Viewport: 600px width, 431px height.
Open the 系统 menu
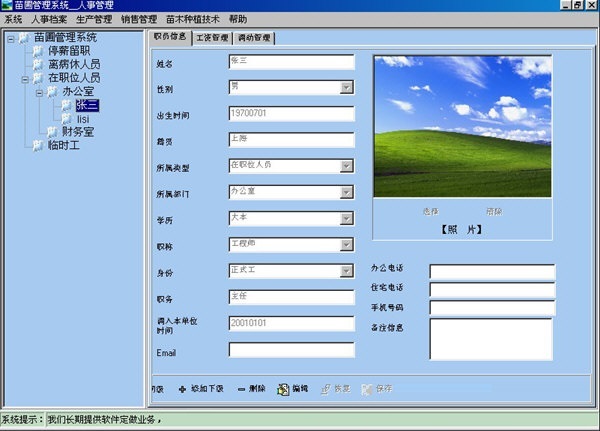(13, 20)
